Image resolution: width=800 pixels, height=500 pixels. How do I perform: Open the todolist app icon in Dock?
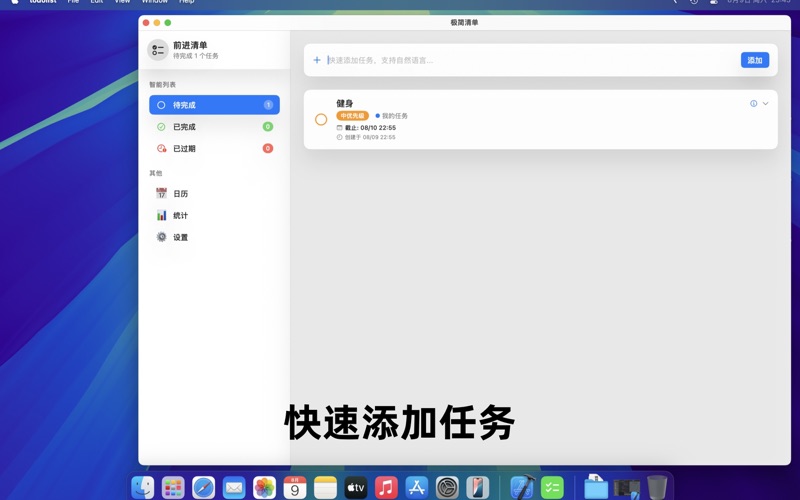click(552, 487)
